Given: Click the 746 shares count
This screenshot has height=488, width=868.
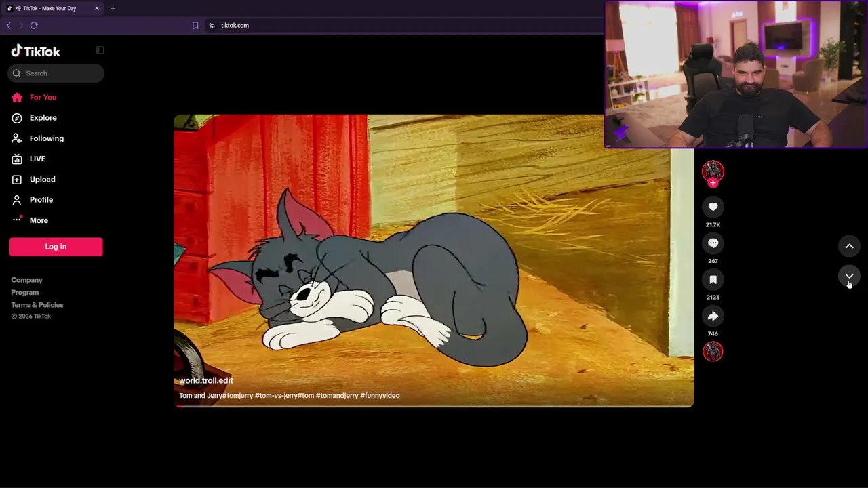Looking at the screenshot, I should (713, 334).
